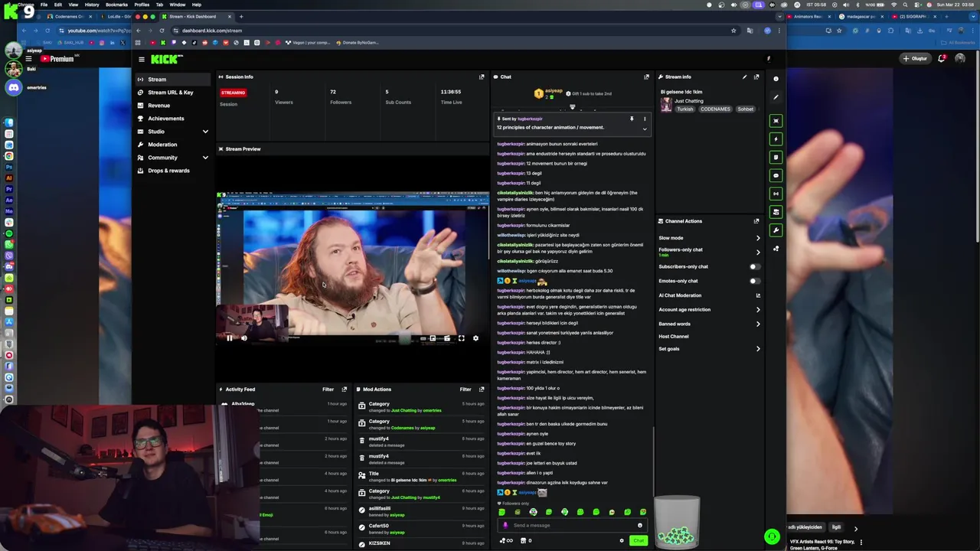Reload the Kick dashboard page
This screenshot has width=980, height=551.
[x=162, y=31]
